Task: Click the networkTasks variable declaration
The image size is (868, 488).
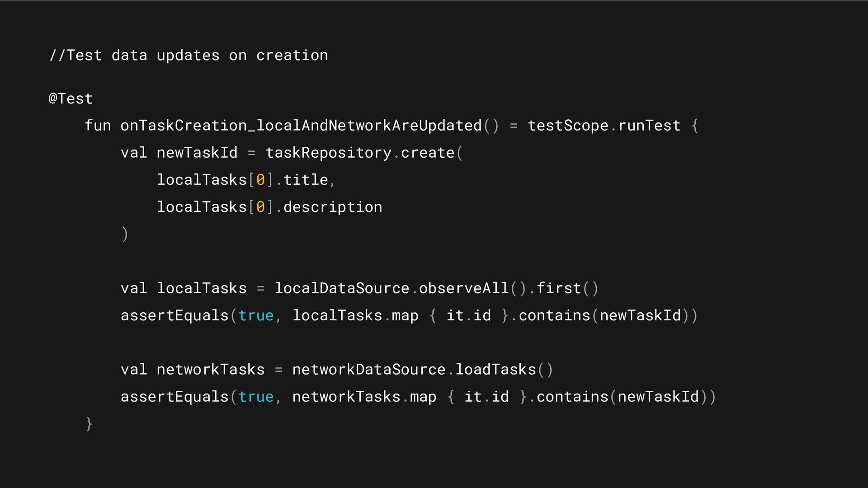Action: (211, 370)
